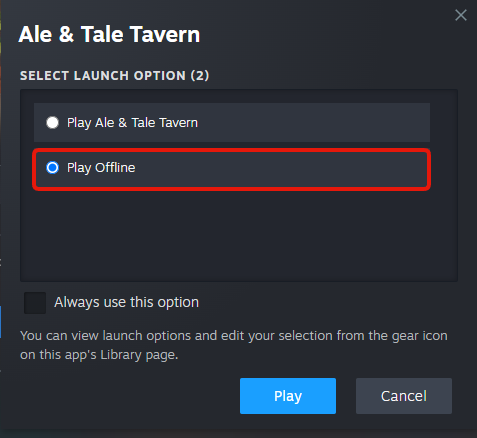Click the Always use this option label text
477x438 pixels.
(126, 303)
